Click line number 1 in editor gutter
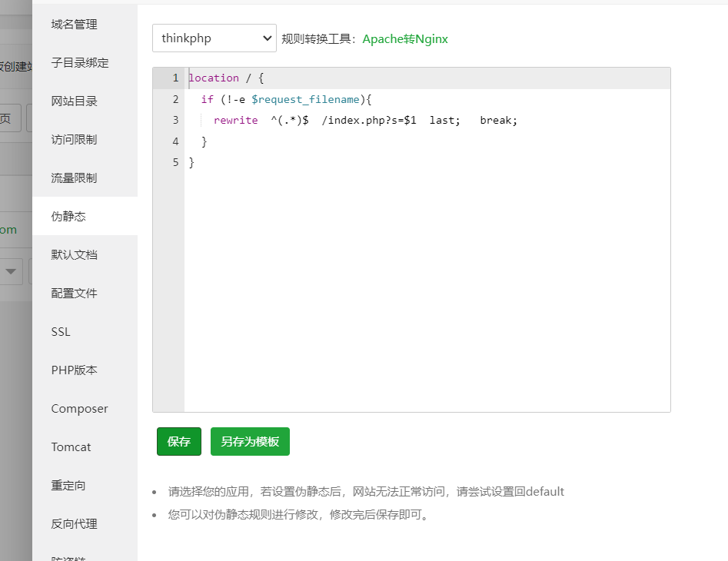Screen dimensions: 728x561 [175, 78]
